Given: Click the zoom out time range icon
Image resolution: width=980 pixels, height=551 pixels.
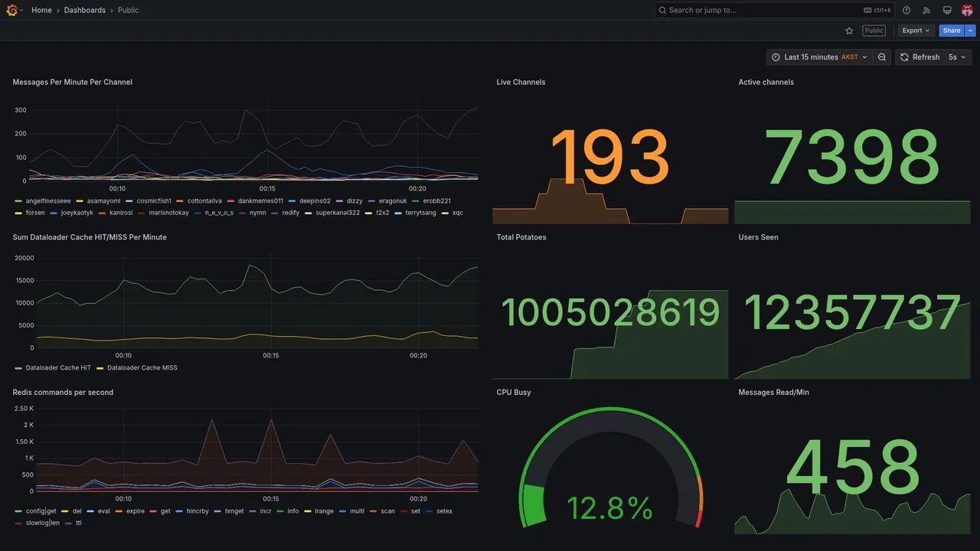Looking at the screenshot, I should (882, 57).
